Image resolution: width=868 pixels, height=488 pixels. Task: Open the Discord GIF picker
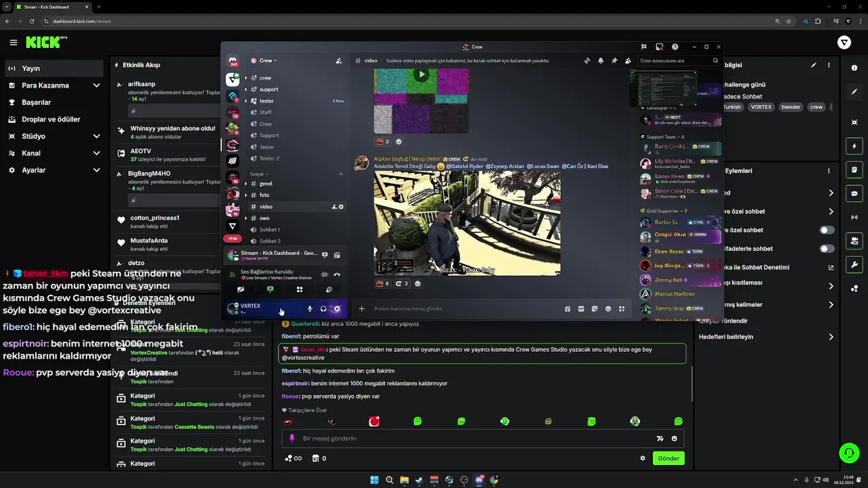[x=581, y=308]
